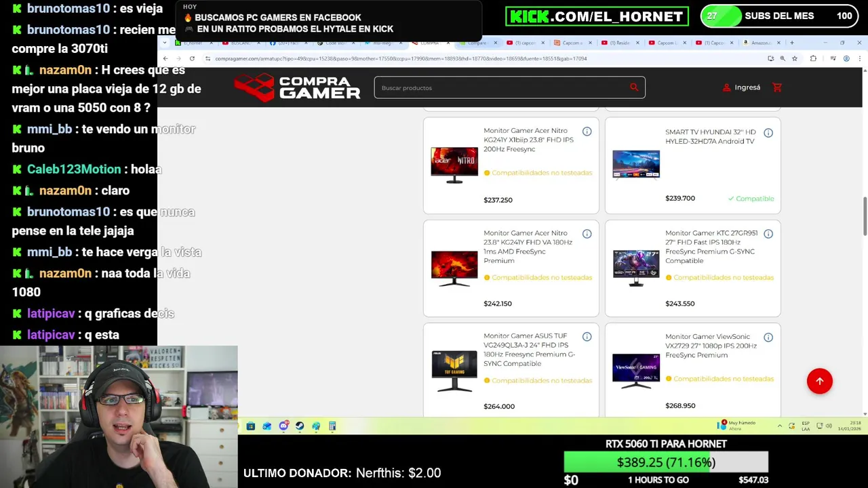Select Monitor Gamer KTC 27GR951 title
The height and width of the screenshot is (488, 868).
click(x=710, y=247)
